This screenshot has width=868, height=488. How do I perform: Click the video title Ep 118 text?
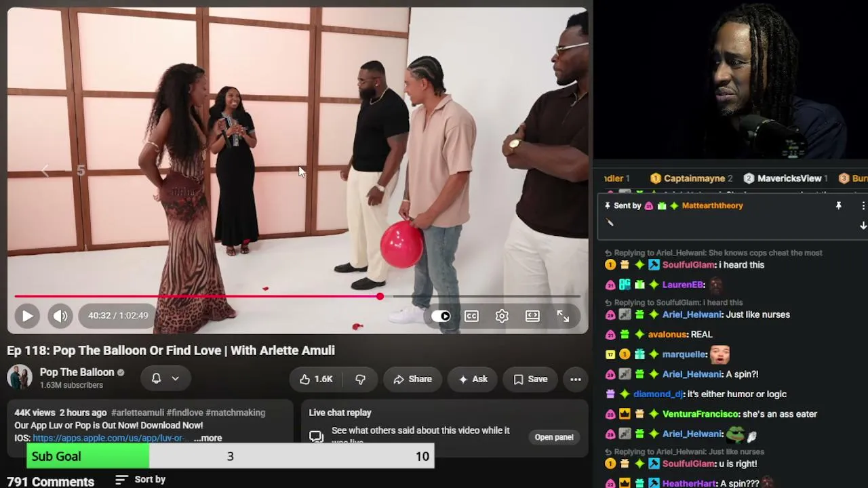point(171,350)
